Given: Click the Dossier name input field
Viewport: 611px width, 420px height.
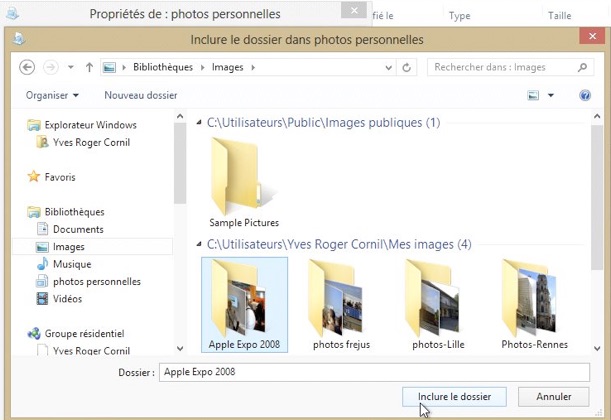Looking at the screenshot, I should [x=374, y=372].
